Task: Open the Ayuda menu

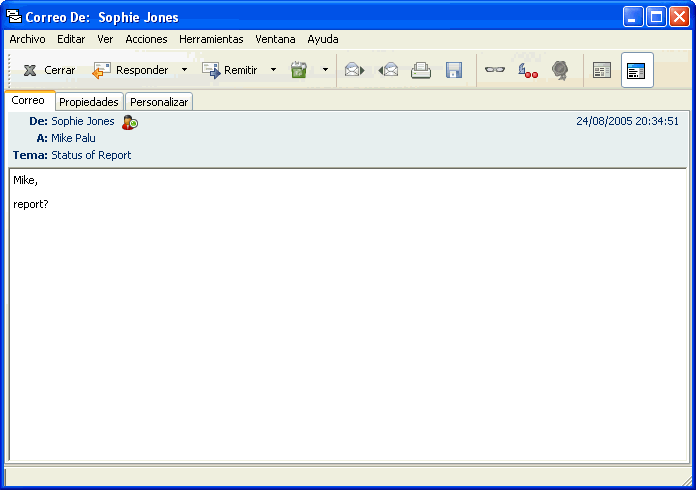Action: (x=323, y=39)
